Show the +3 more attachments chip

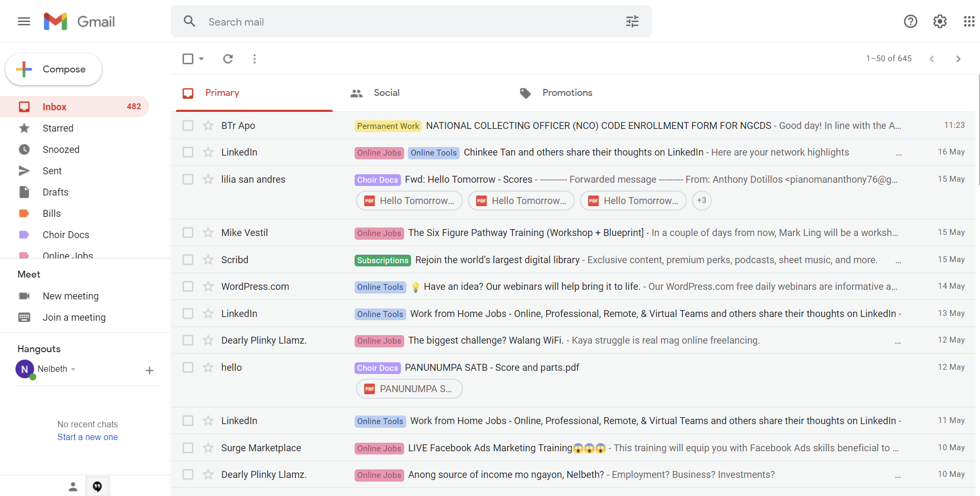coord(702,200)
